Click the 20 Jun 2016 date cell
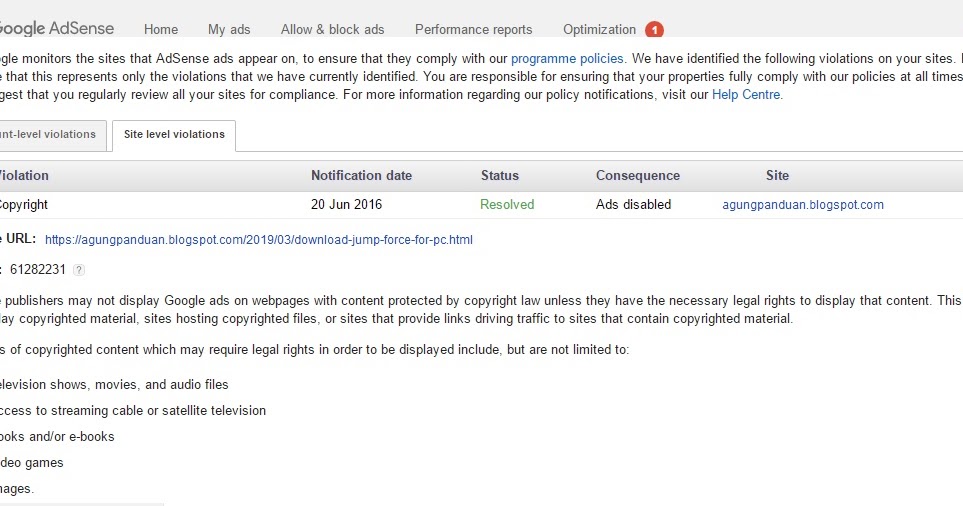 pos(346,204)
